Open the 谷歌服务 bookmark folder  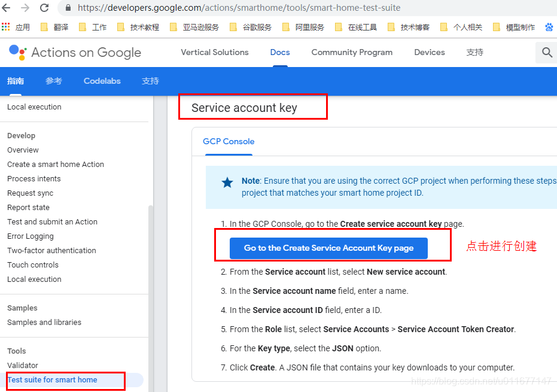(251, 27)
